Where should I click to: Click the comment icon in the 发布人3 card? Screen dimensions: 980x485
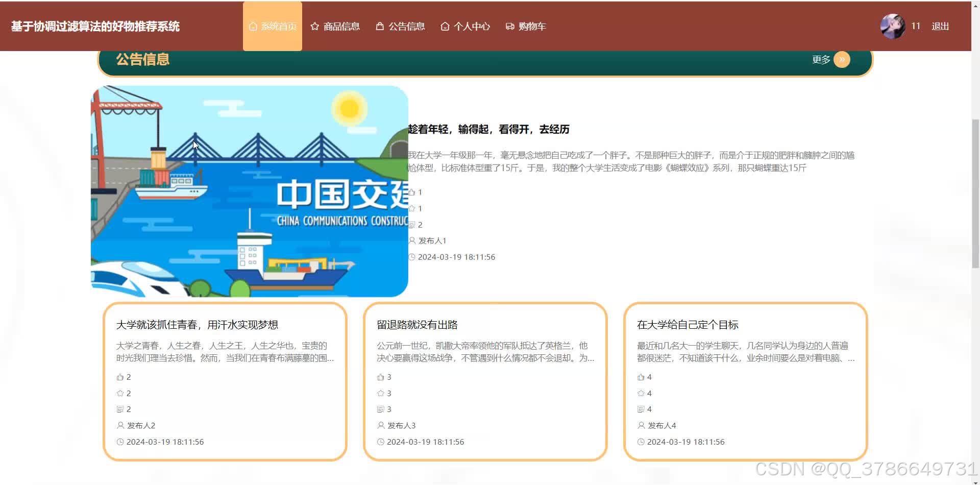380,409
